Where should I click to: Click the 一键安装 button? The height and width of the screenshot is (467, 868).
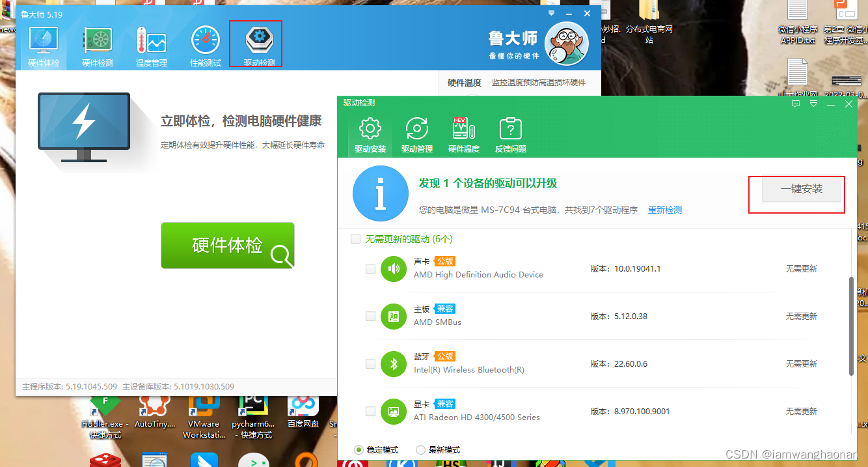coord(802,189)
